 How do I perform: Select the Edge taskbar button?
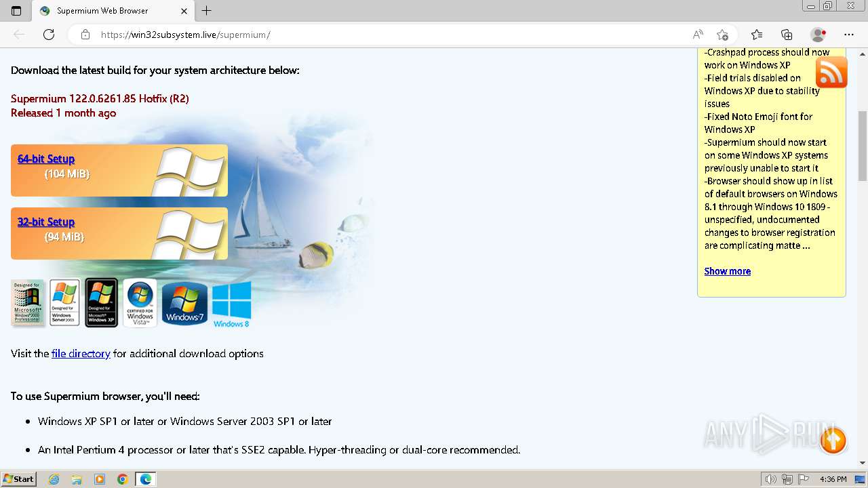pos(146,479)
